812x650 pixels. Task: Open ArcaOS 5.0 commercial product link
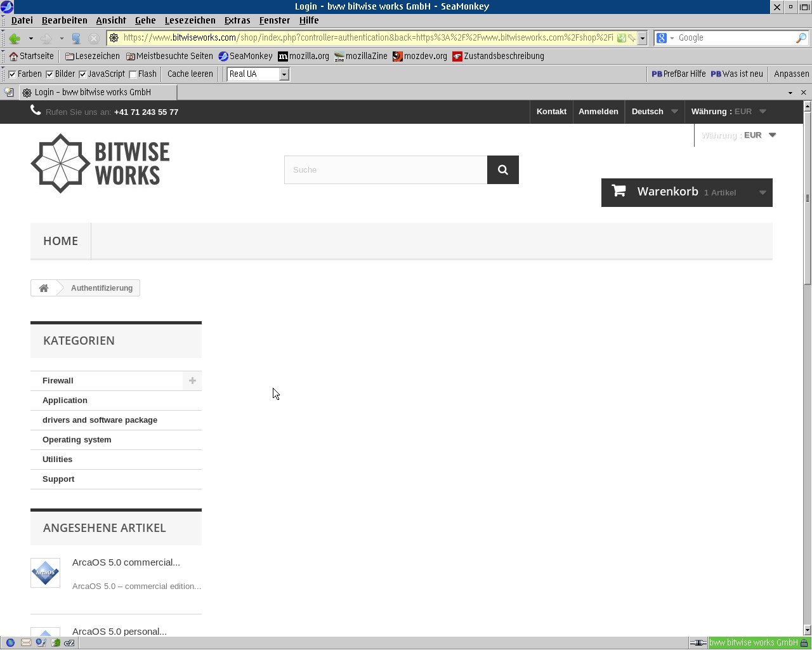coord(126,562)
